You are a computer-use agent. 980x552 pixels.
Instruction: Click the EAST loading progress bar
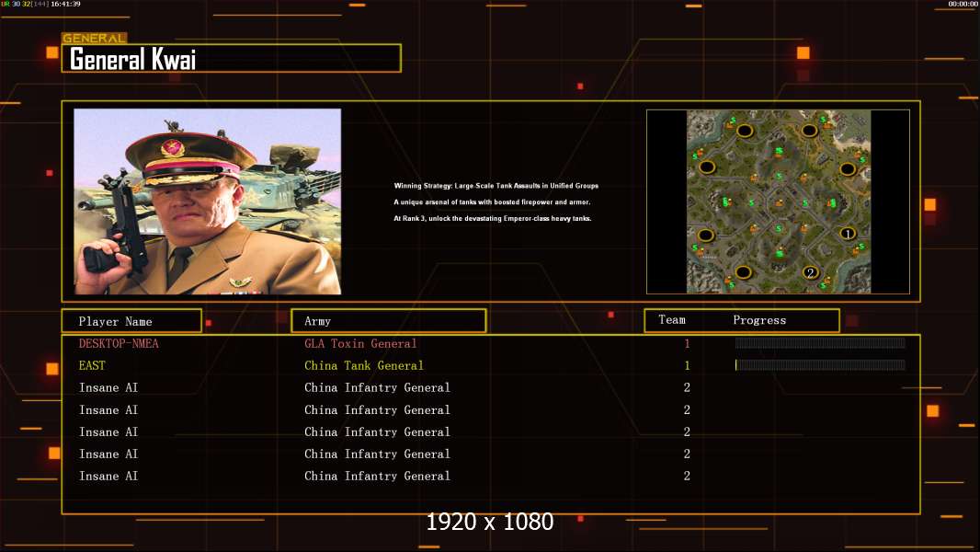tap(820, 364)
